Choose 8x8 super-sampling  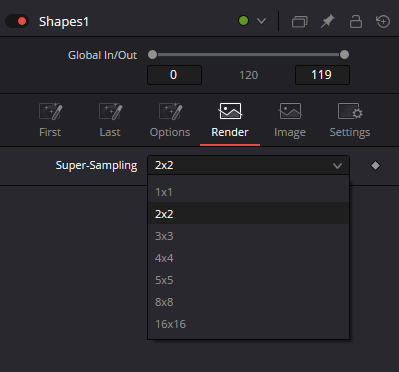[x=248, y=302]
